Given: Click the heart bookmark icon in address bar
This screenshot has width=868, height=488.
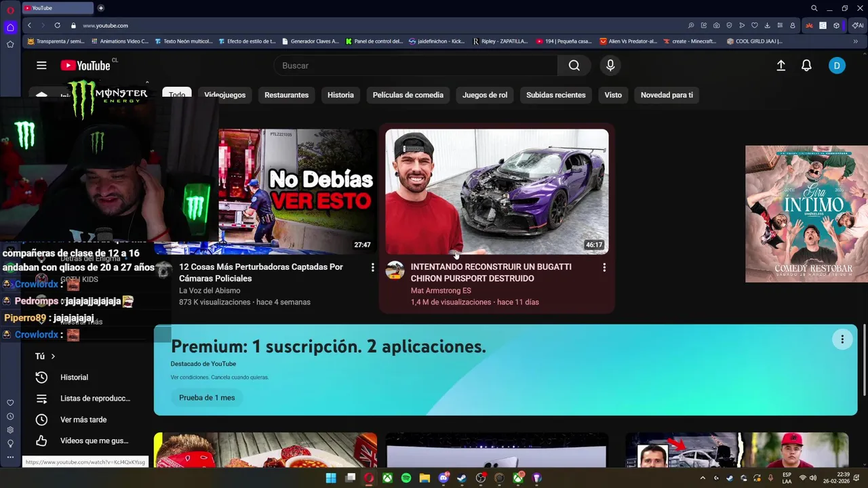Looking at the screenshot, I should tap(754, 25).
